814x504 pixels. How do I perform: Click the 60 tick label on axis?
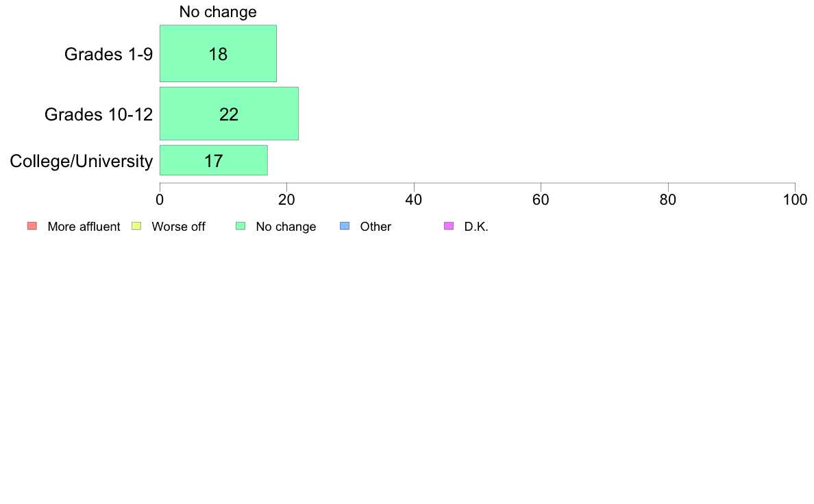tap(541, 200)
